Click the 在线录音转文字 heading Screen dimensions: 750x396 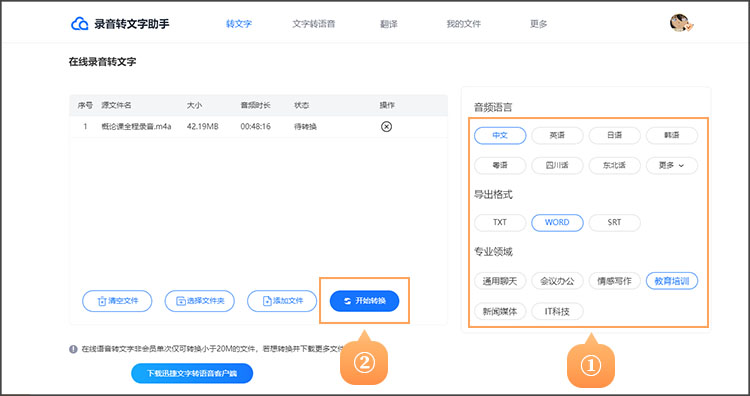[x=102, y=62]
